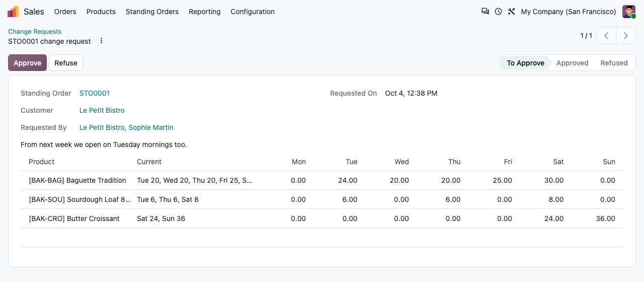
Task: Click the Wed column header
Action: [401, 162]
